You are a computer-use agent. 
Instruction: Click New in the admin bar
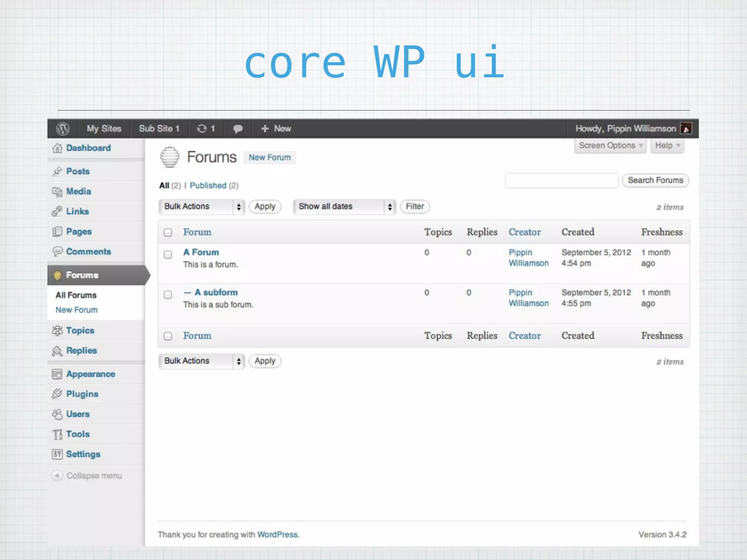coord(283,129)
